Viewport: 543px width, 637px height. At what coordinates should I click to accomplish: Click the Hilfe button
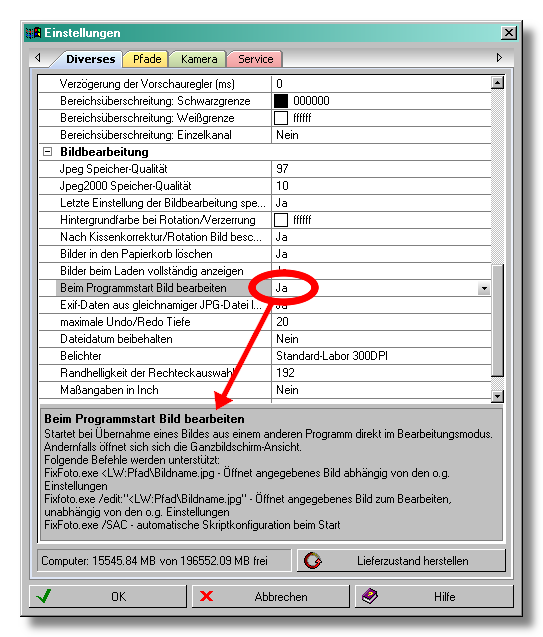pyautogui.click(x=434, y=596)
